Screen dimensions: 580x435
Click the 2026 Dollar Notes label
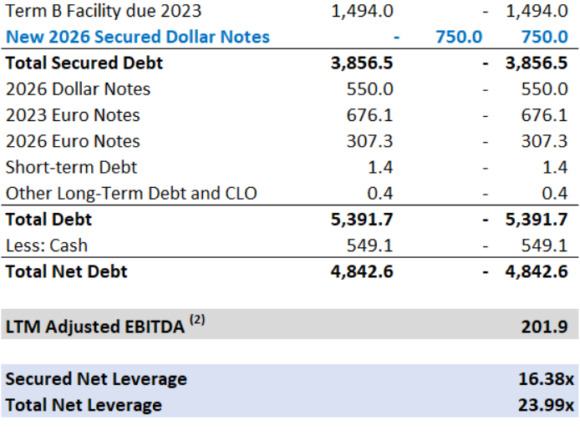[x=78, y=89]
